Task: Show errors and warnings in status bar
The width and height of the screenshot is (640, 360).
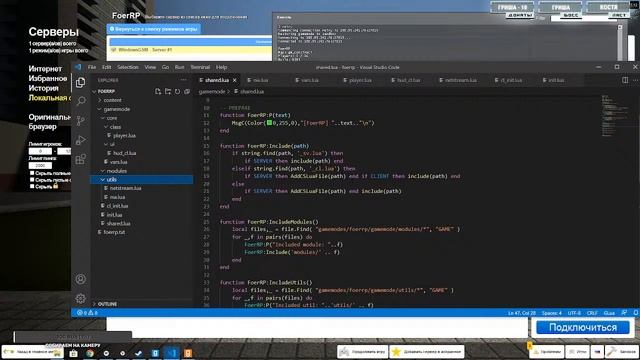Action: 87,313
